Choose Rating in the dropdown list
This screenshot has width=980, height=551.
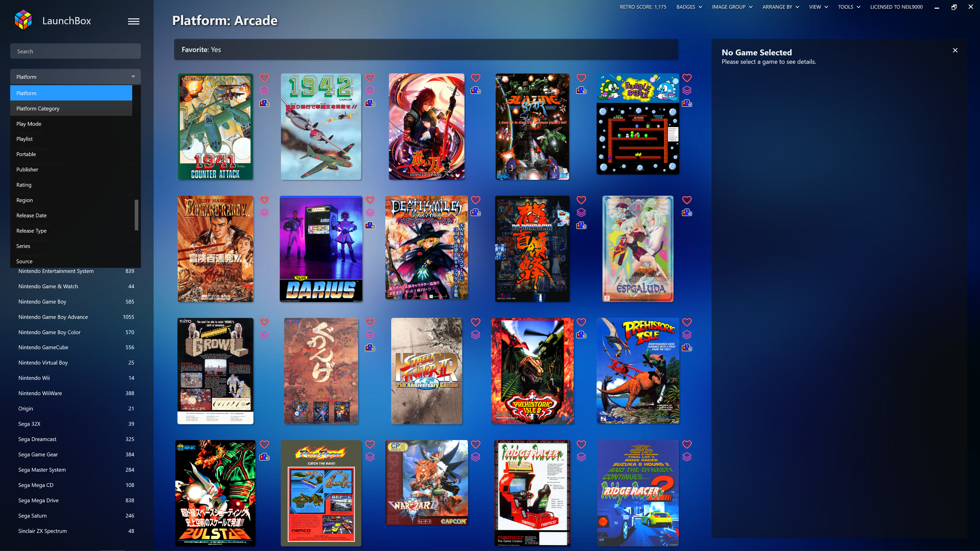71,185
